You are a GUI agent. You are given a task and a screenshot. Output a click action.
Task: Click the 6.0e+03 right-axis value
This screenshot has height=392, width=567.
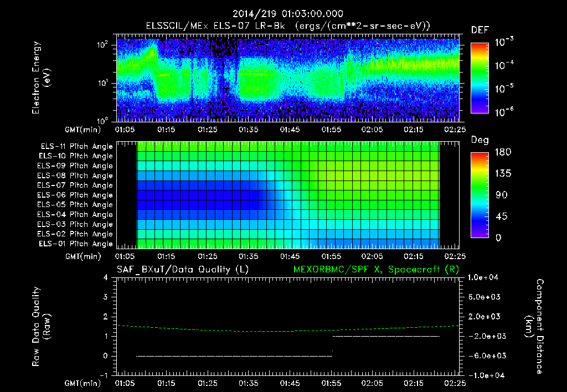(x=485, y=297)
